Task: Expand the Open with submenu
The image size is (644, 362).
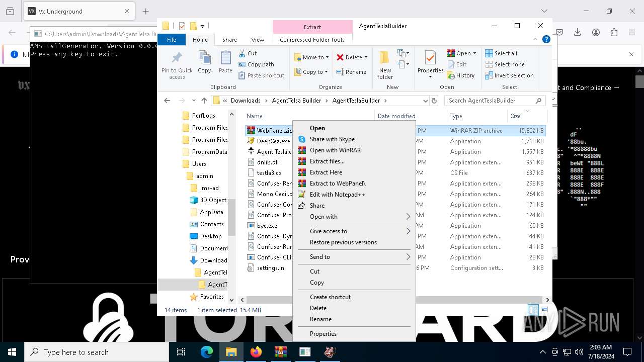Action: (x=354, y=217)
